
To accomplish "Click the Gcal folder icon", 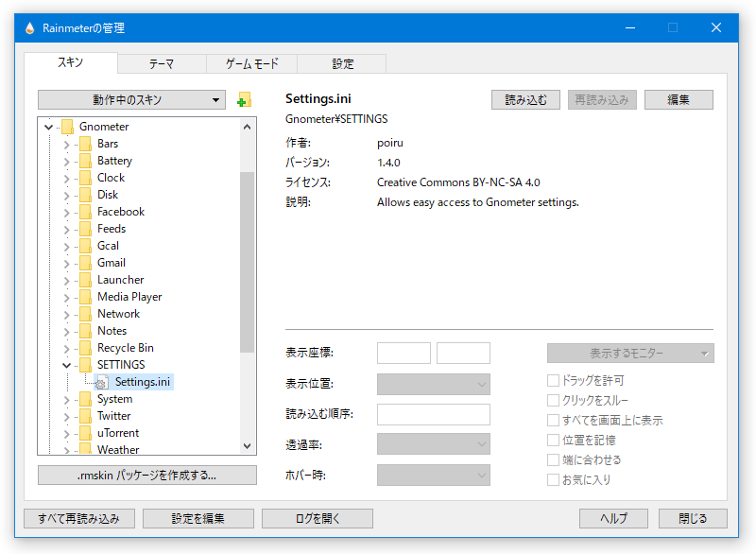I will 85,246.
